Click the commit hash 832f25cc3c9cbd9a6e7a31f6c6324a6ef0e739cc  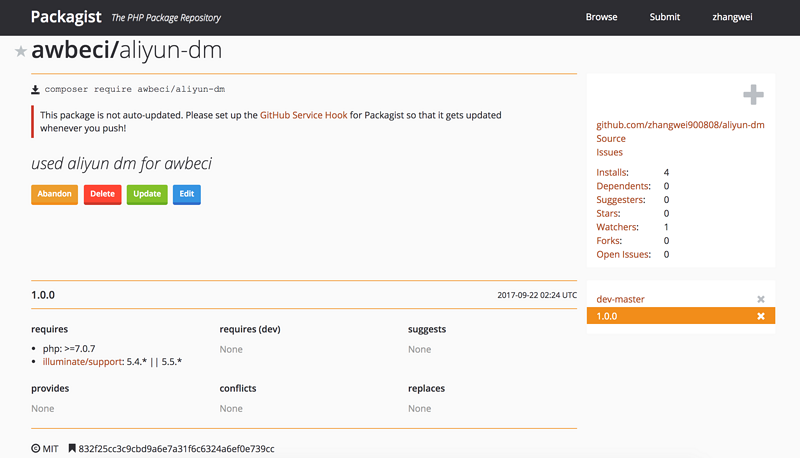(176, 449)
